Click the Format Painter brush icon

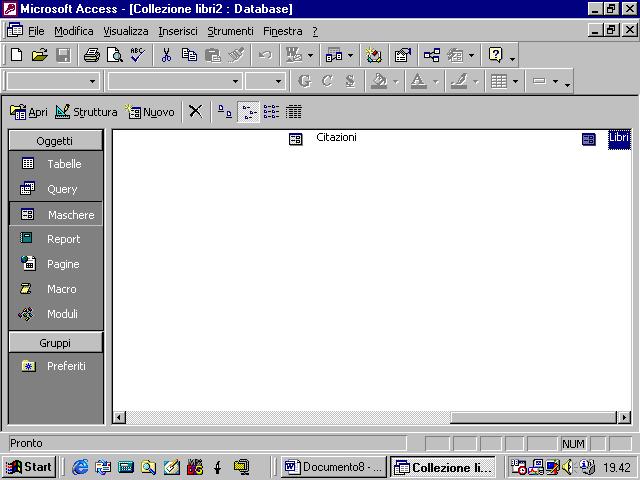point(236,55)
